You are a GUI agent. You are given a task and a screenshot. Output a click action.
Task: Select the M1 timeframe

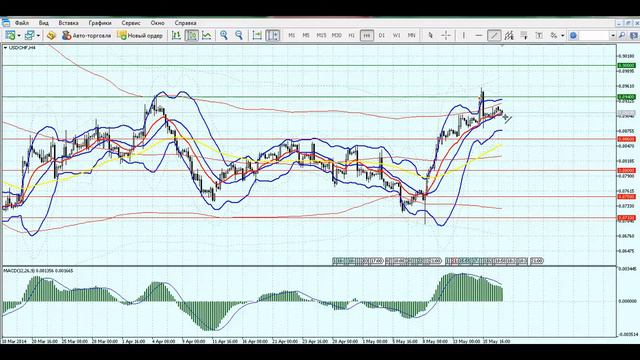[291, 36]
